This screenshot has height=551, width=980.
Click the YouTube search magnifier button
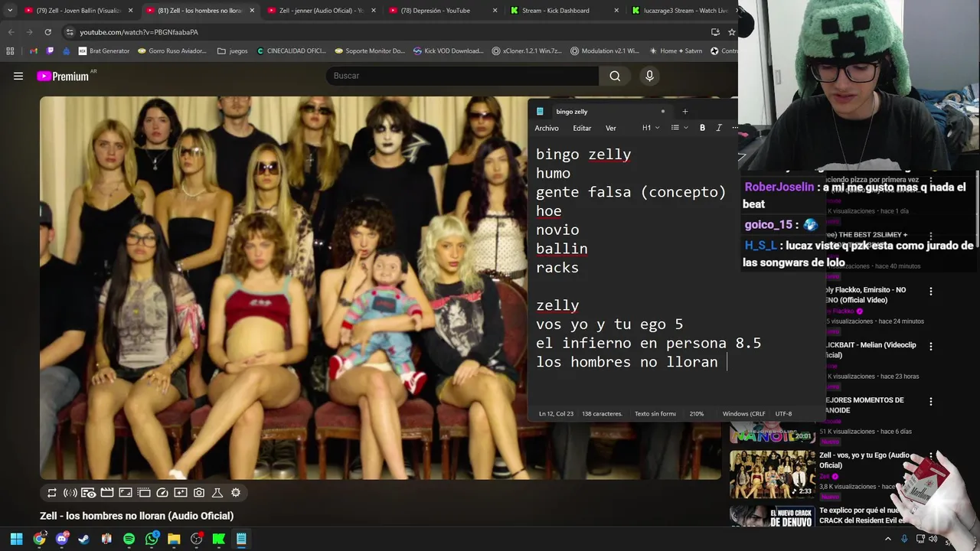click(x=615, y=76)
